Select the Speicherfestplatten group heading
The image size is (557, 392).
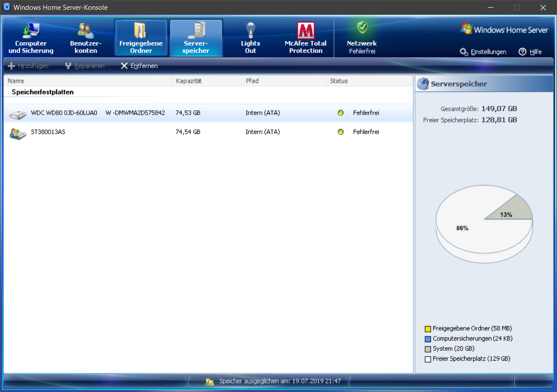(43, 92)
